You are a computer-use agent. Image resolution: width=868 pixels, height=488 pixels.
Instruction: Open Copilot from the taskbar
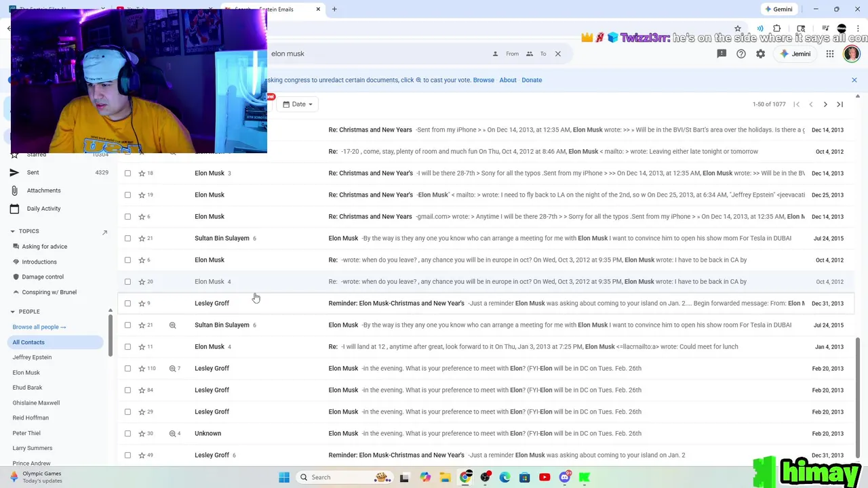click(425, 477)
